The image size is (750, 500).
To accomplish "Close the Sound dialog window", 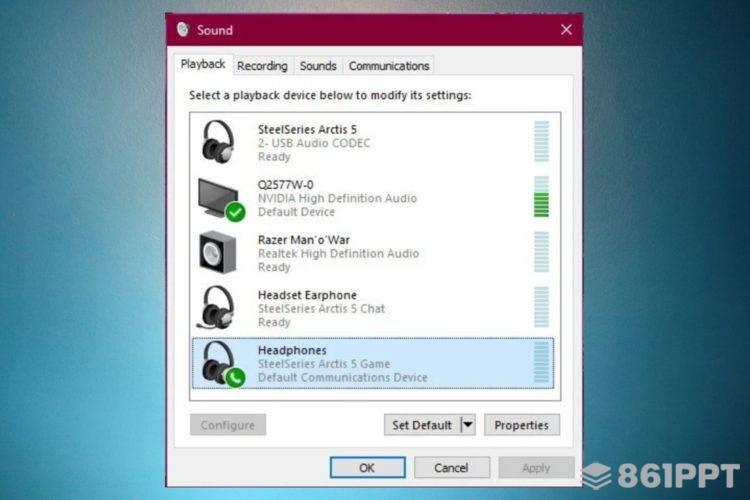I will (x=566, y=30).
